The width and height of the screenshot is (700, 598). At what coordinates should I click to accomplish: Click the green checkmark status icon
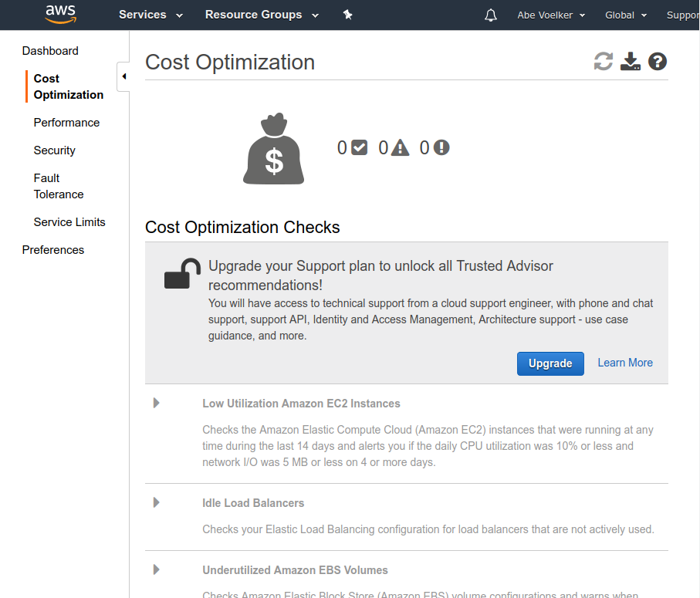point(360,147)
